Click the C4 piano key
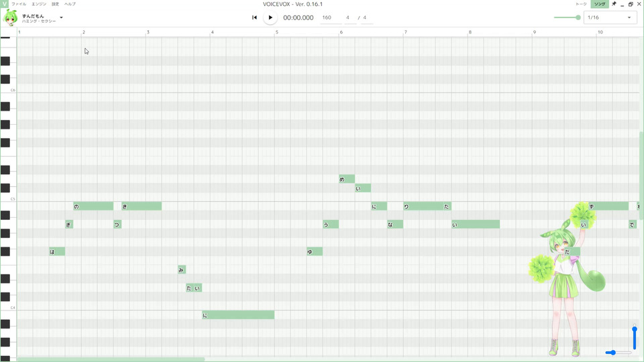The image size is (644, 362). click(8, 306)
